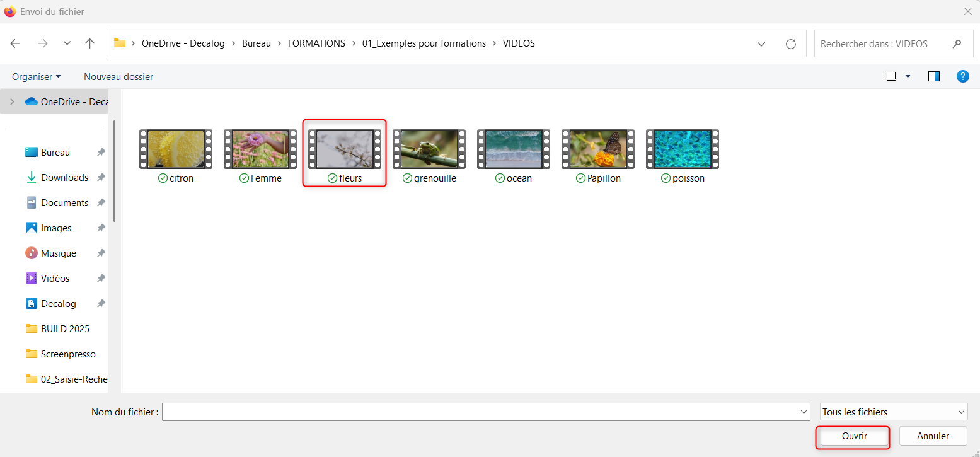Go up one folder level

(89, 43)
